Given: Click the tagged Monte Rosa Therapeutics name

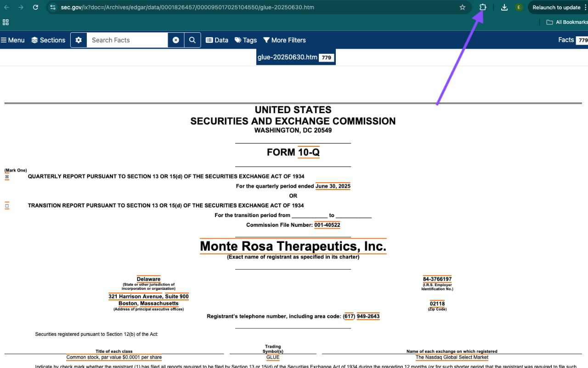Looking at the screenshot, I should point(293,246).
